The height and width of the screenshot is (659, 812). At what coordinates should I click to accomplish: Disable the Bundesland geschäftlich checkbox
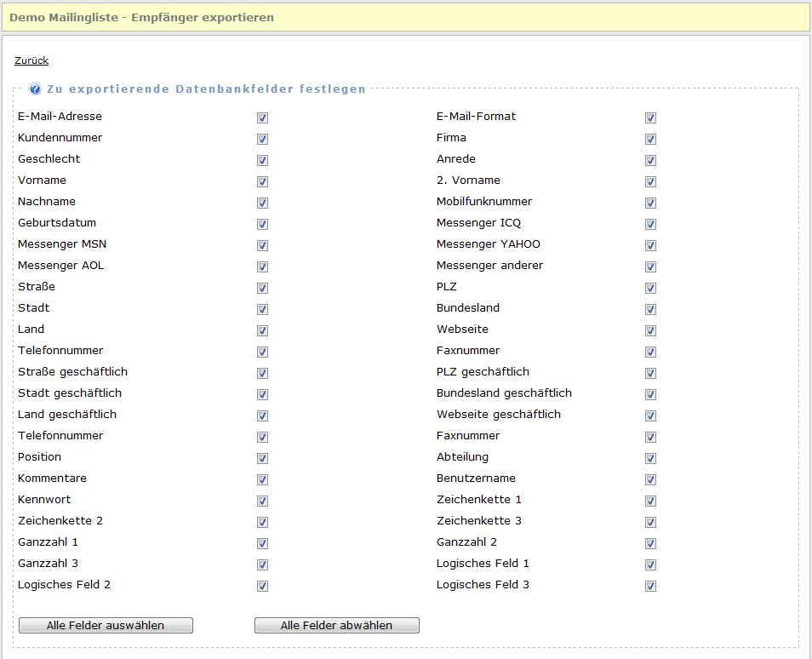[x=650, y=394]
